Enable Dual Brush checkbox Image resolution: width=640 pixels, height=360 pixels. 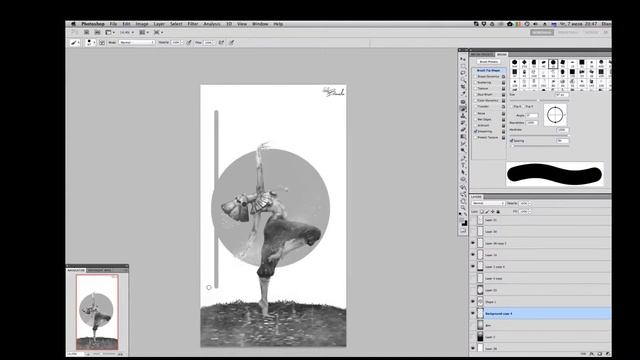476,94
